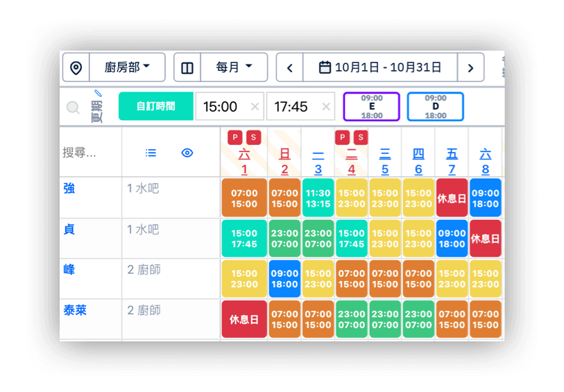Select 貞's 15:00-17:45 shift on day 4
Screen dimensions: 564x392
click(352, 239)
